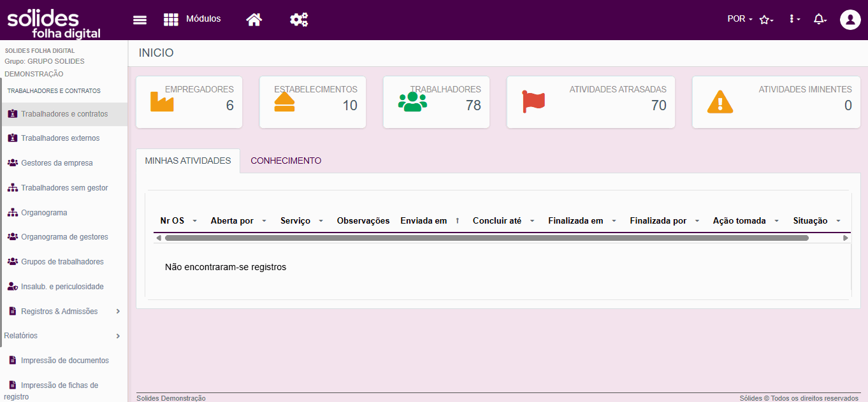
Task: Open Trabalhadores externos menu item
Action: click(64, 138)
